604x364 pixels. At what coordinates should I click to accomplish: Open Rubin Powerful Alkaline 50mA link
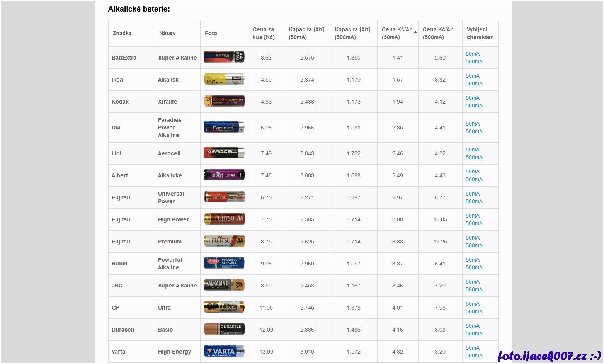pyautogui.click(x=472, y=260)
